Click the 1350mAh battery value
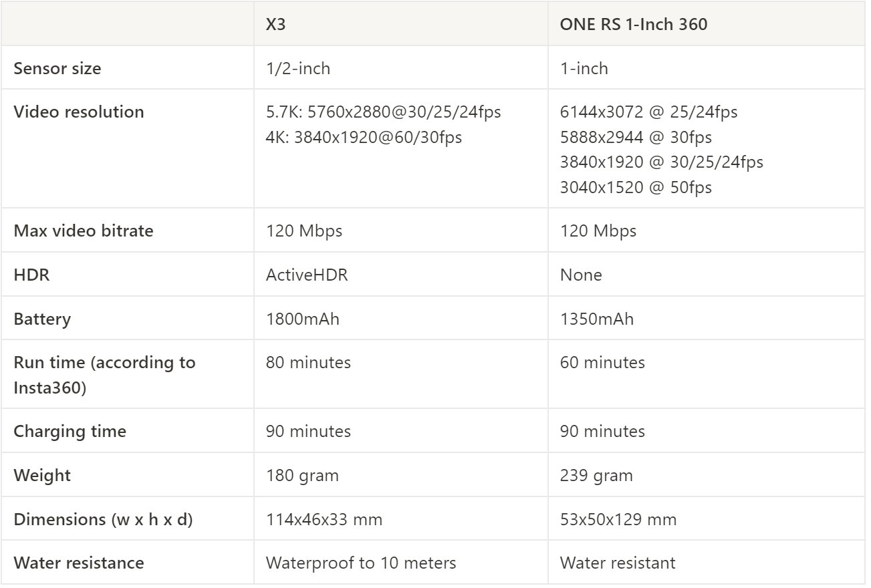The width and height of the screenshot is (871, 588). coord(597,319)
